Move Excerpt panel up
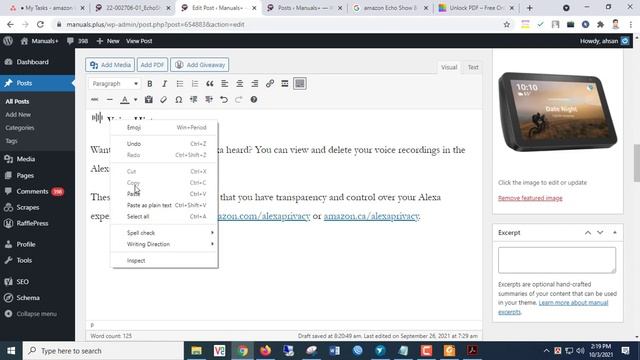The width and height of the screenshot is (640, 360). (588, 233)
